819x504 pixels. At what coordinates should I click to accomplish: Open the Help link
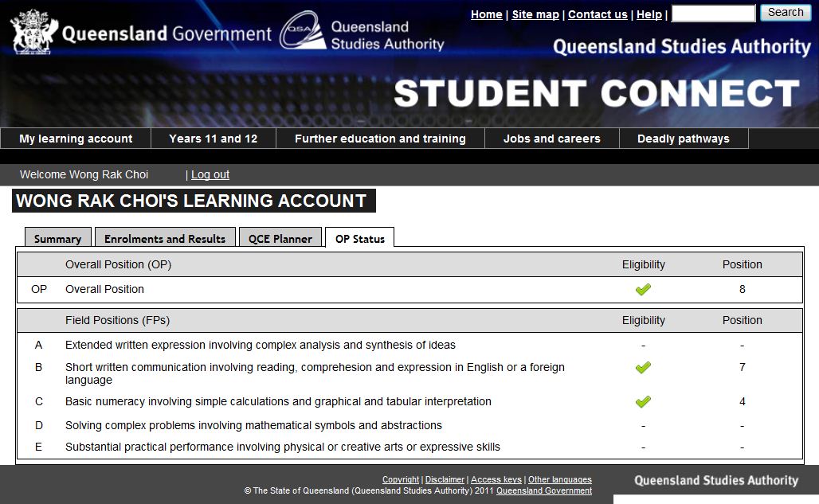pos(649,14)
